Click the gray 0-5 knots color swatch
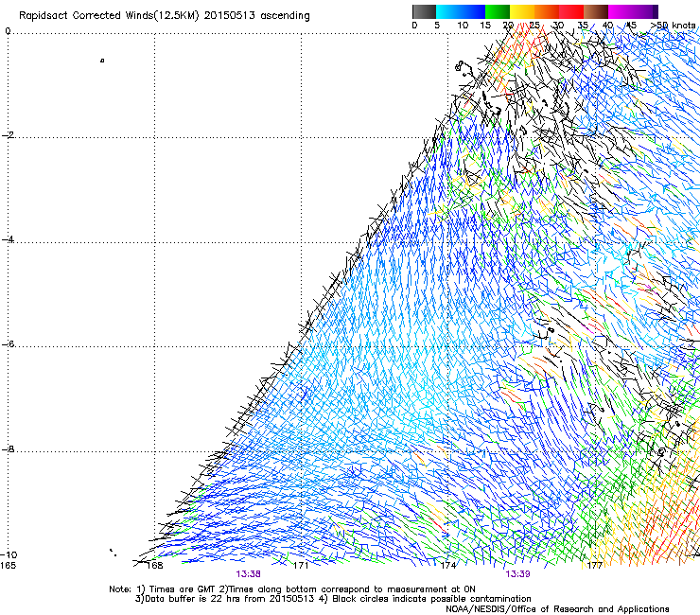 tap(424, 11)
